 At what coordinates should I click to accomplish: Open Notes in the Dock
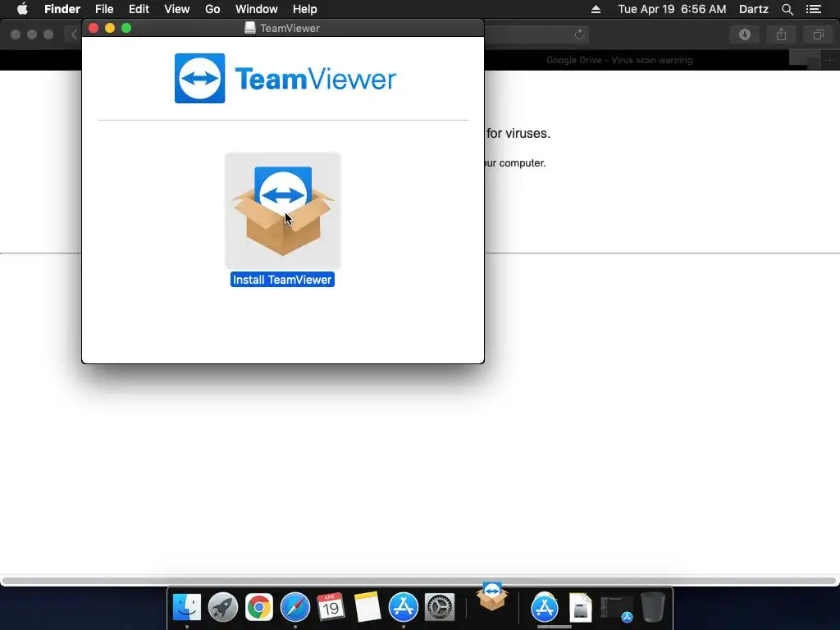click(367, 607)
